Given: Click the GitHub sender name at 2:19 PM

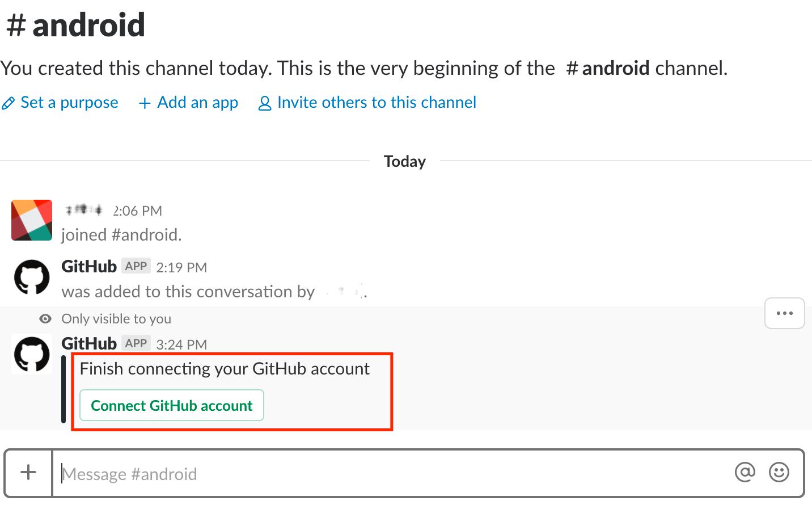Looking at the screenshot, I should (x=89, y=267).
